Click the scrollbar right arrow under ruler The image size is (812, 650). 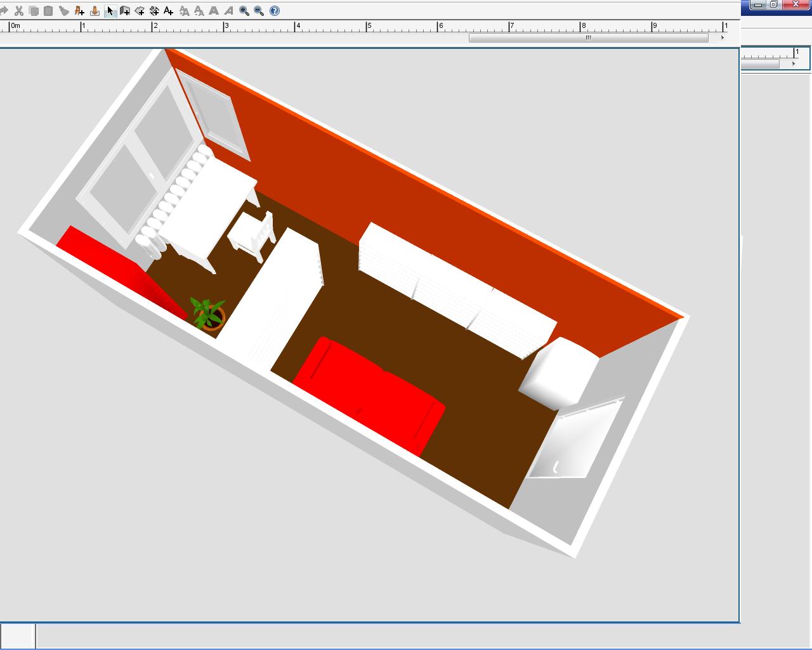[x=722, y=38]
